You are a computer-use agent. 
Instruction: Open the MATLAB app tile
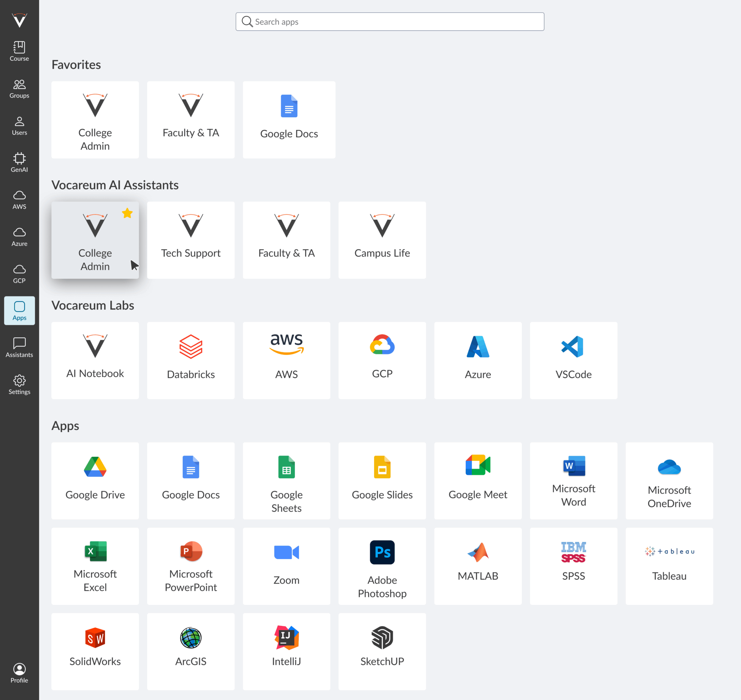point(478,565)
